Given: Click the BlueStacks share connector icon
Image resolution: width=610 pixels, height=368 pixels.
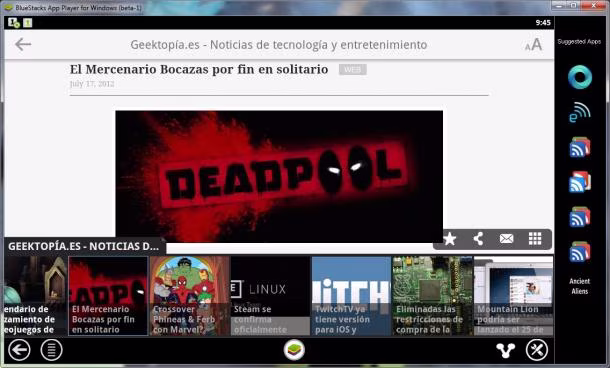Looking at the screenshot, I should point(505,350).
